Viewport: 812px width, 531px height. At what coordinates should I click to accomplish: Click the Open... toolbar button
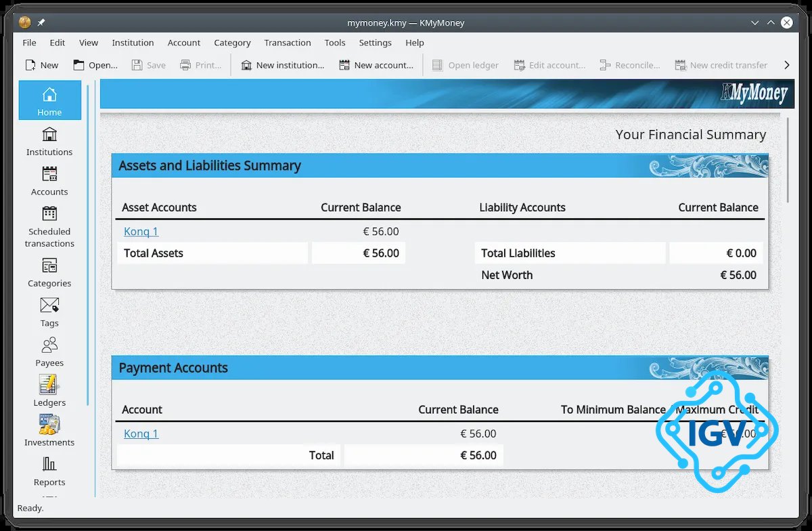[x=95, y=65]
